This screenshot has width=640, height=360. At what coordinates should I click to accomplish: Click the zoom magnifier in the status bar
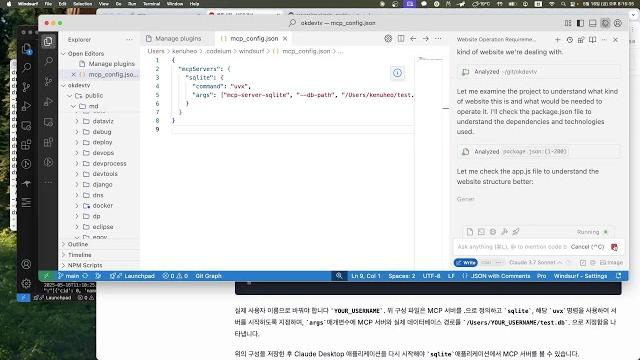coord(339,276)
